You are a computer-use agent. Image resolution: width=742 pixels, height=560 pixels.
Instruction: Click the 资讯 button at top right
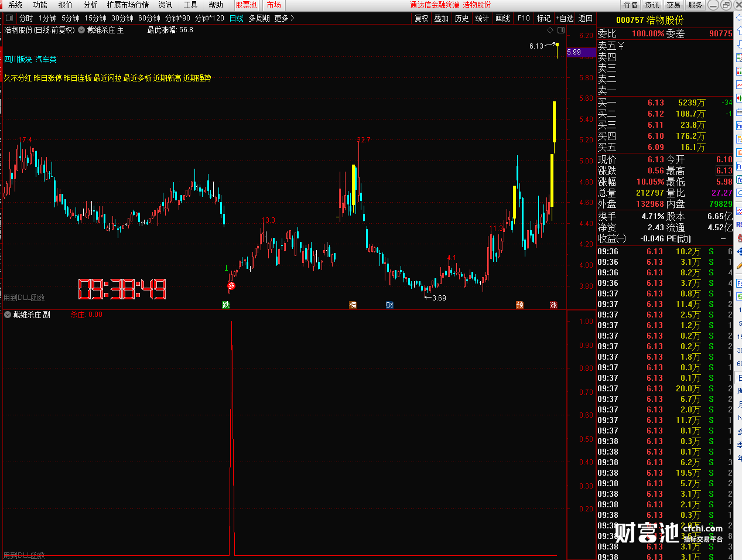(x=652, y=5)
